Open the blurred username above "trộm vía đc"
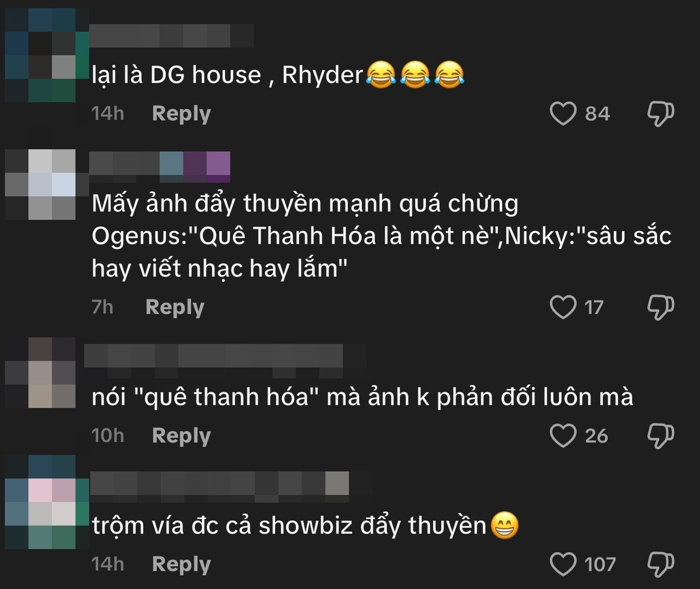The image size is (700, 589). tap(231, 486)
